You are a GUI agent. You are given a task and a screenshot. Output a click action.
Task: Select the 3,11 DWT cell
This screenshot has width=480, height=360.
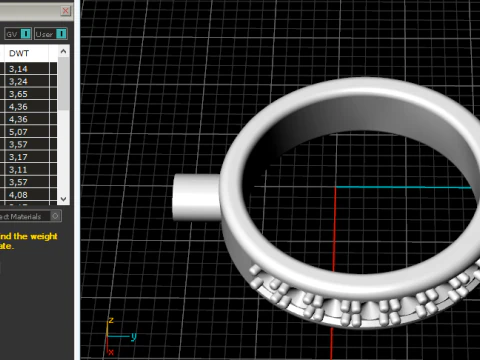(x=26, y=170)
